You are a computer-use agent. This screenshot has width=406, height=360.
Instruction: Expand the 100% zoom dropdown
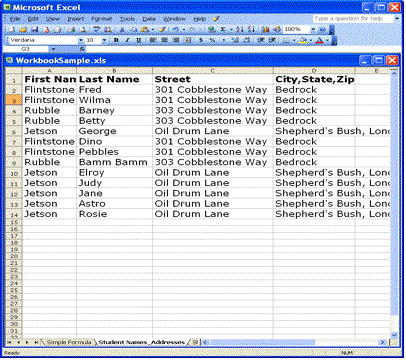(313, 30)
